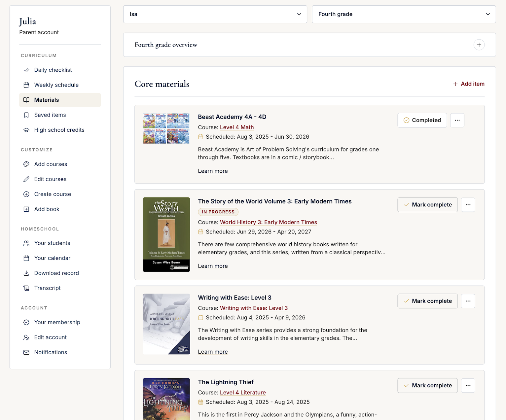The width and height of the screenshot is (506, 420).
Task: Open High school credits page
Action: (x=60, y=130)
